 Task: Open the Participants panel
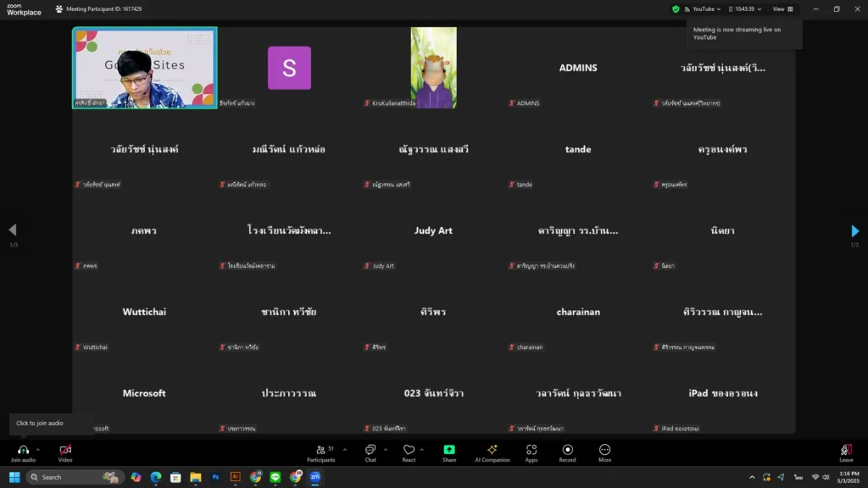[320, 452]
